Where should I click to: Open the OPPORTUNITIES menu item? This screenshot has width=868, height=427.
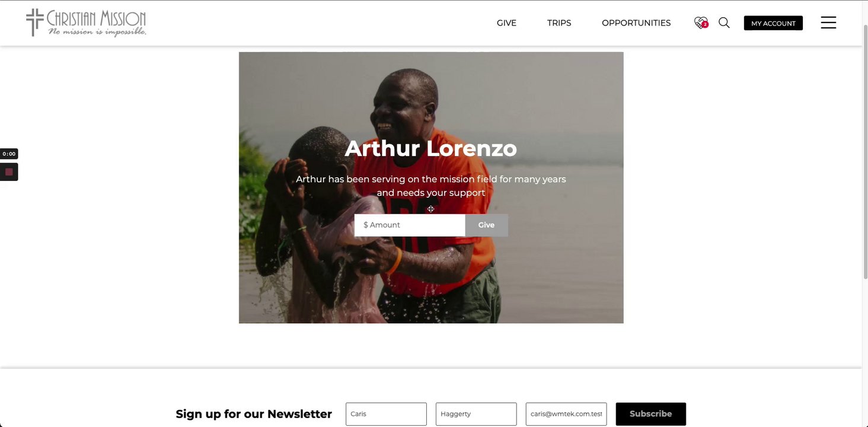click(636, 23)
